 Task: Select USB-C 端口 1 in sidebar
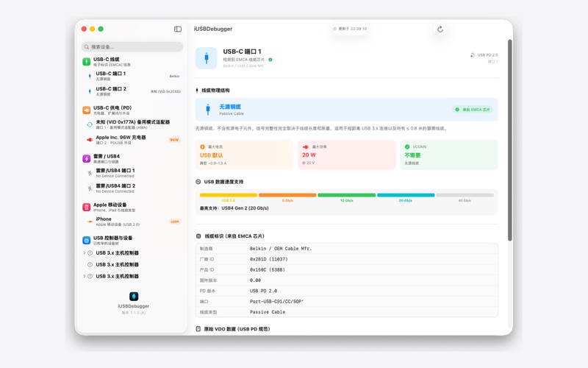point(132,76)
